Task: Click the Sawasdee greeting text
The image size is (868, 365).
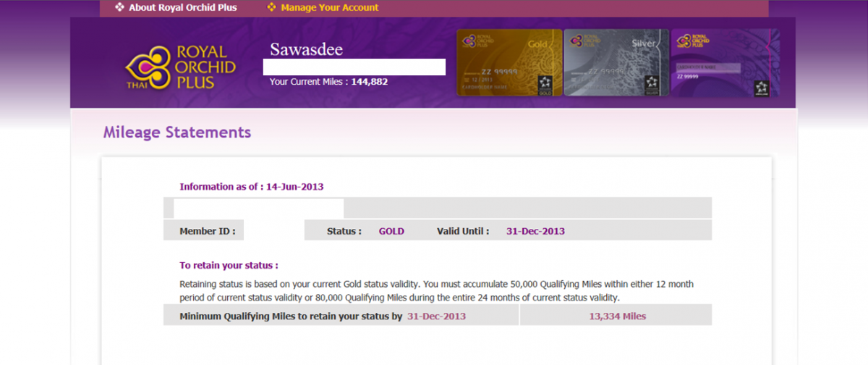Action: click(307, 50)
